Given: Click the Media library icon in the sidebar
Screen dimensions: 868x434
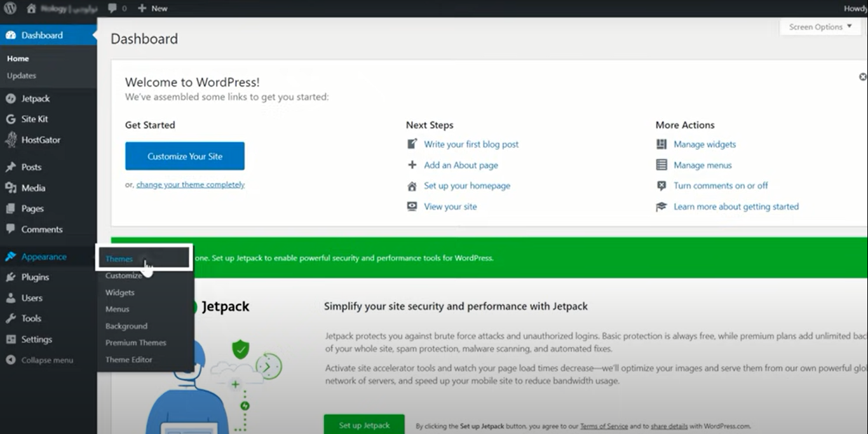Looking at the screenshot, I should [10, 188].
